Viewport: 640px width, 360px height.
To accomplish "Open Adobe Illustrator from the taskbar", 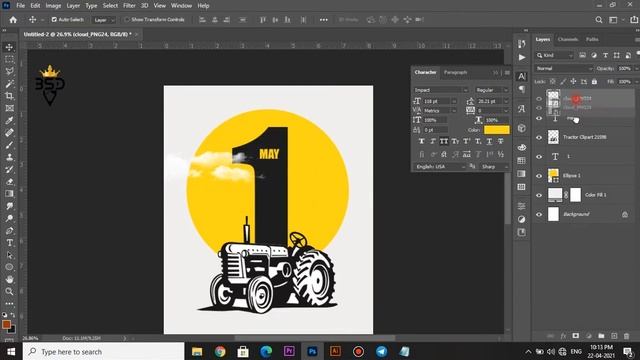I will point(335,351).
